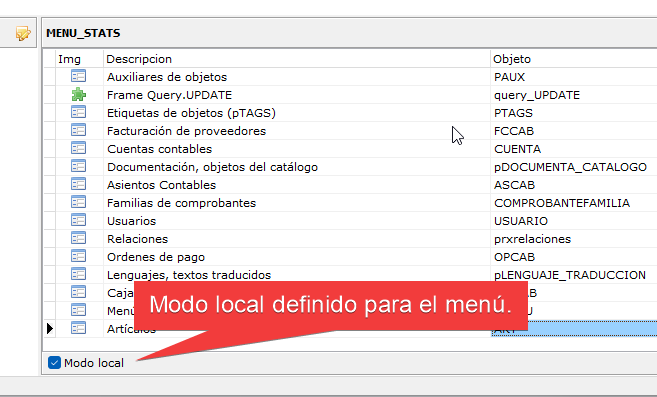Select Cuentas contables description

[x=159, y=149]
